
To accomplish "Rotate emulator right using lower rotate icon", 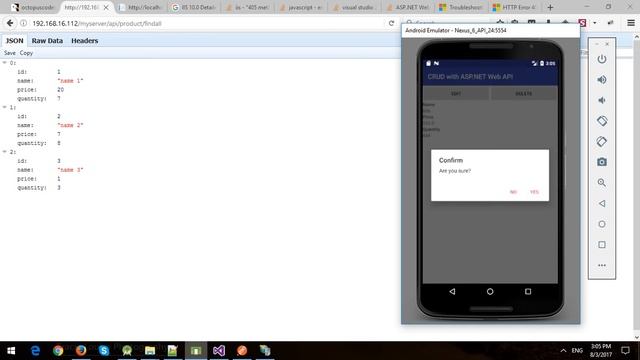I will click(x=602, y=142).
